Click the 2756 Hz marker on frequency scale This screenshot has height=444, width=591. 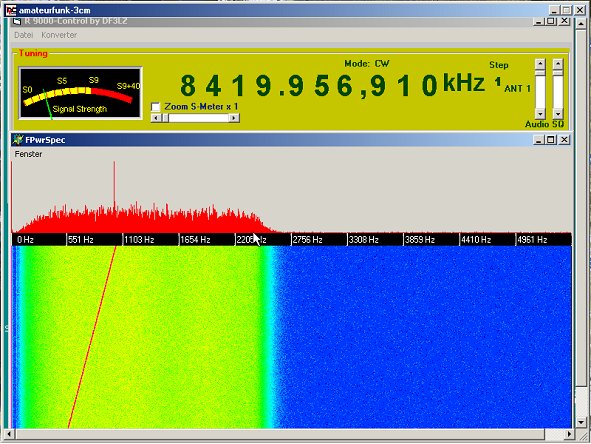click(307, 240)
